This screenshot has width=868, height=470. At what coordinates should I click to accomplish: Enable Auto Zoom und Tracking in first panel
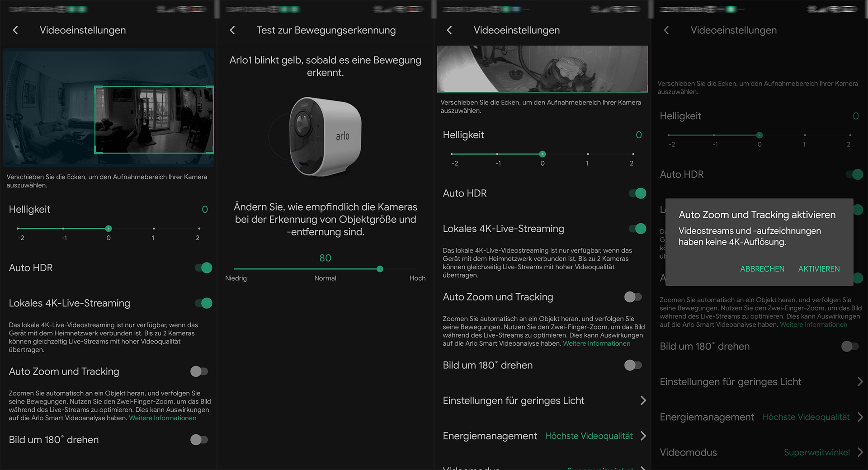199,371
